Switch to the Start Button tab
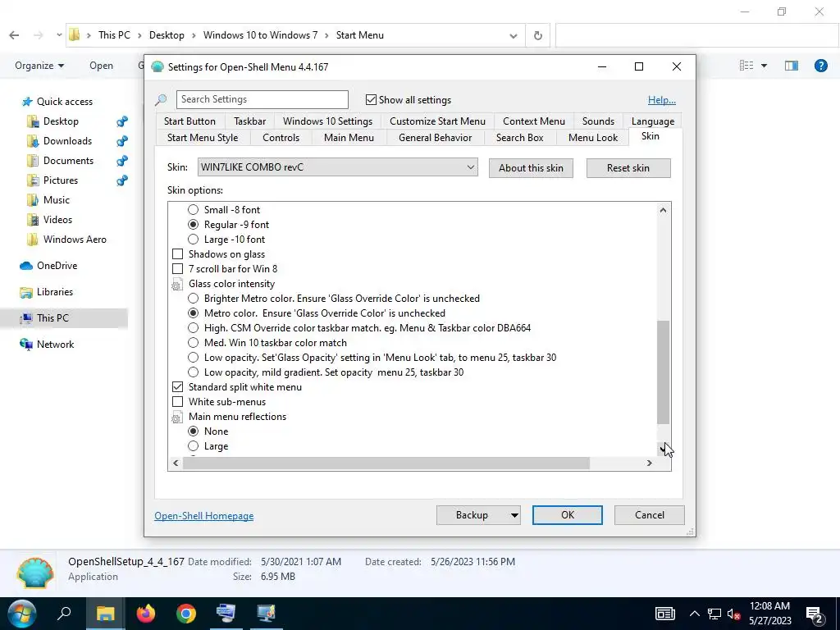Image resolution: width=840 pixels, height=630 pixels. point(189,121)
